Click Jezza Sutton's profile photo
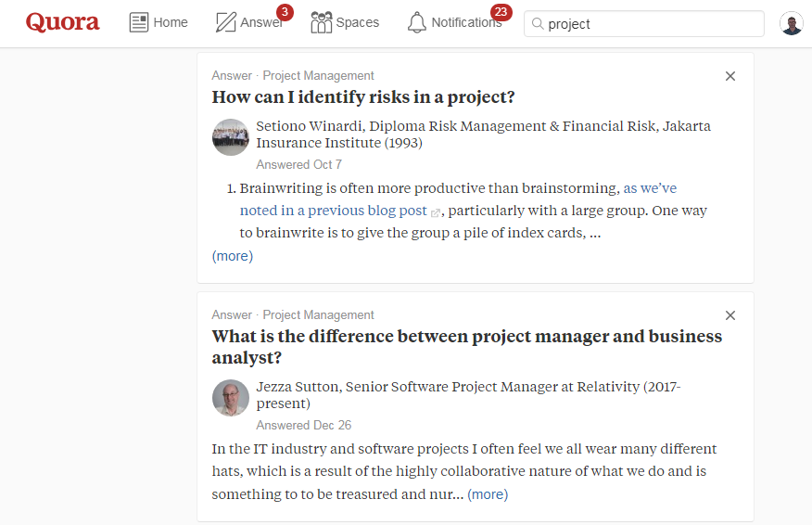Viewport: 812px width, 525px height. tap(231, 398)
